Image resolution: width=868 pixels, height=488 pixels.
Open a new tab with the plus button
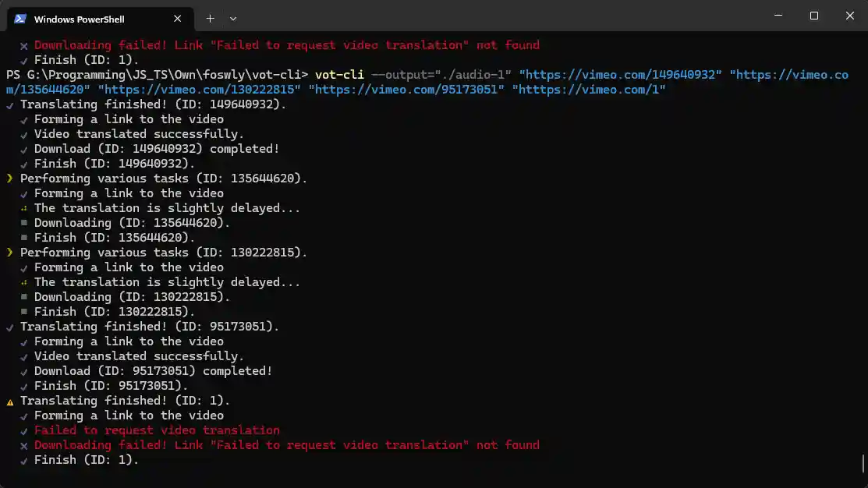click(210, 19)
